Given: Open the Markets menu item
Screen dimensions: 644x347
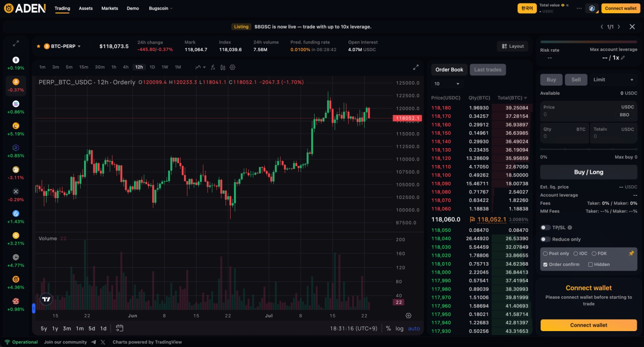Looking at the screenshot, I should 110,9.
